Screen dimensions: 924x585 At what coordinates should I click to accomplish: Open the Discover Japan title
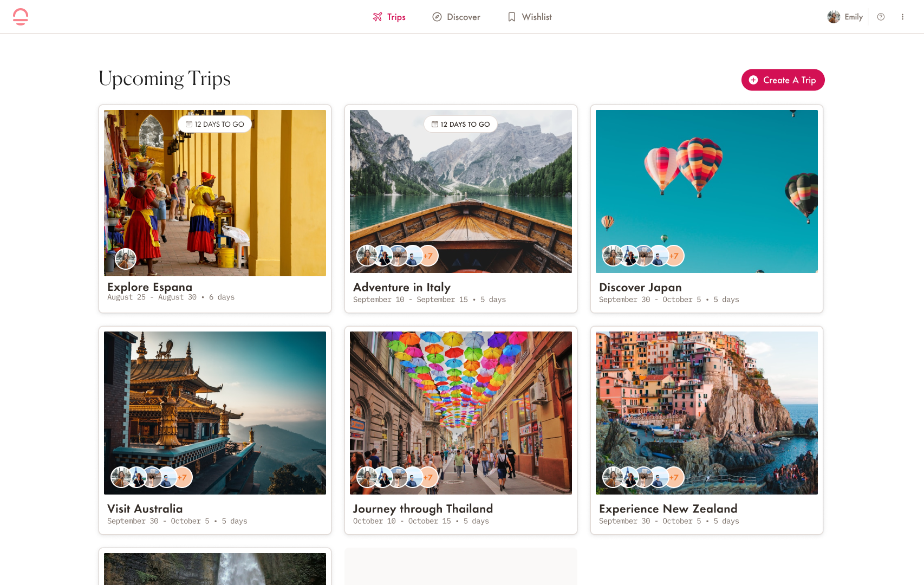point(640,287)
